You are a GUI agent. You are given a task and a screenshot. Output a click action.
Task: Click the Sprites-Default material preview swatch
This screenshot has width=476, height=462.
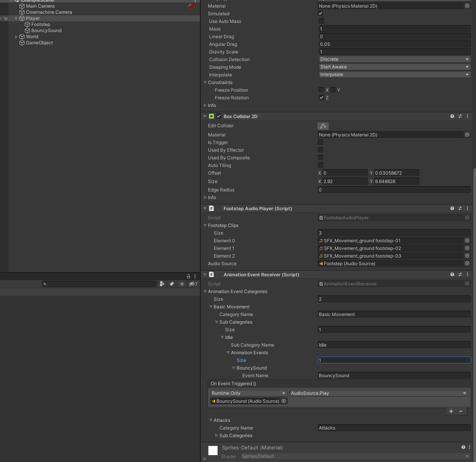pos(213,450)
